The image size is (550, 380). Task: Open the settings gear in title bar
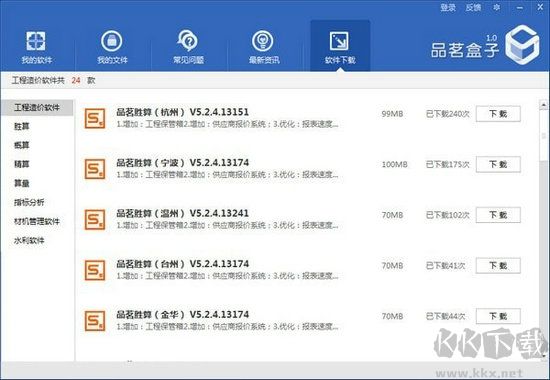(496, 7)
